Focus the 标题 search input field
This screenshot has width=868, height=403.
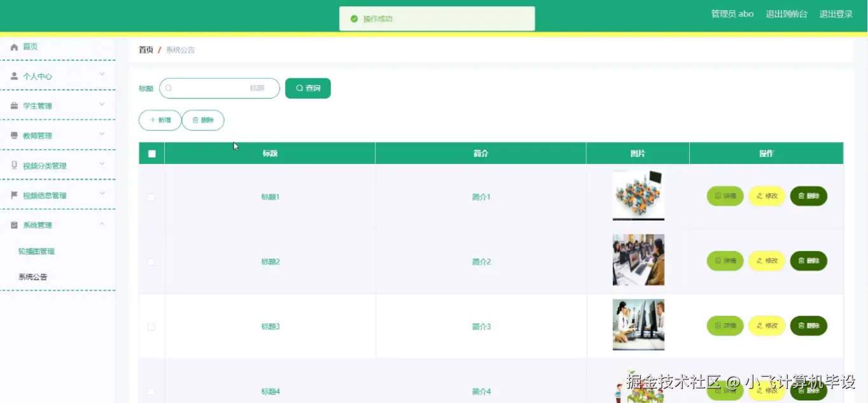(x=220, y=88)
